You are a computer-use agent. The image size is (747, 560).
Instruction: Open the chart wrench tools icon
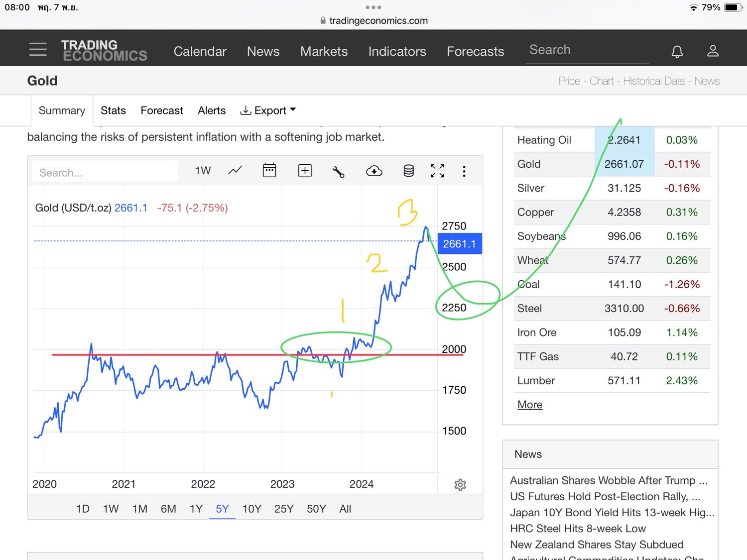coord(339,172)
